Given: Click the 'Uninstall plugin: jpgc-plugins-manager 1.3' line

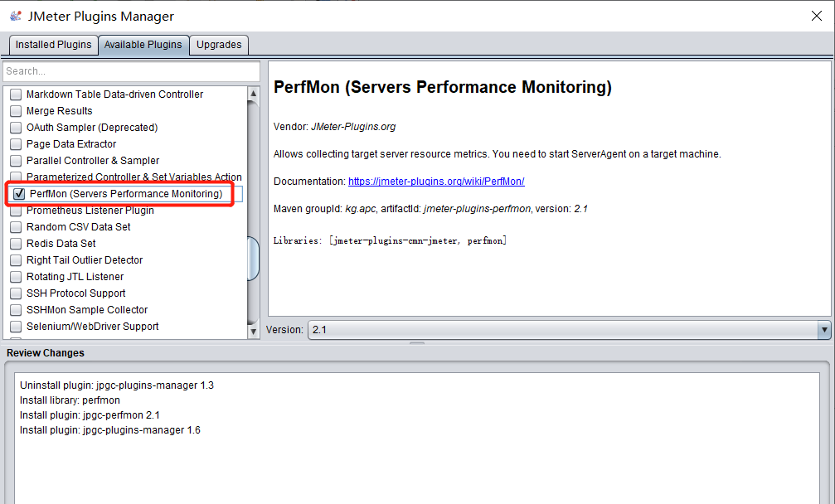Looking at the screenshot, I should point(117,385).
